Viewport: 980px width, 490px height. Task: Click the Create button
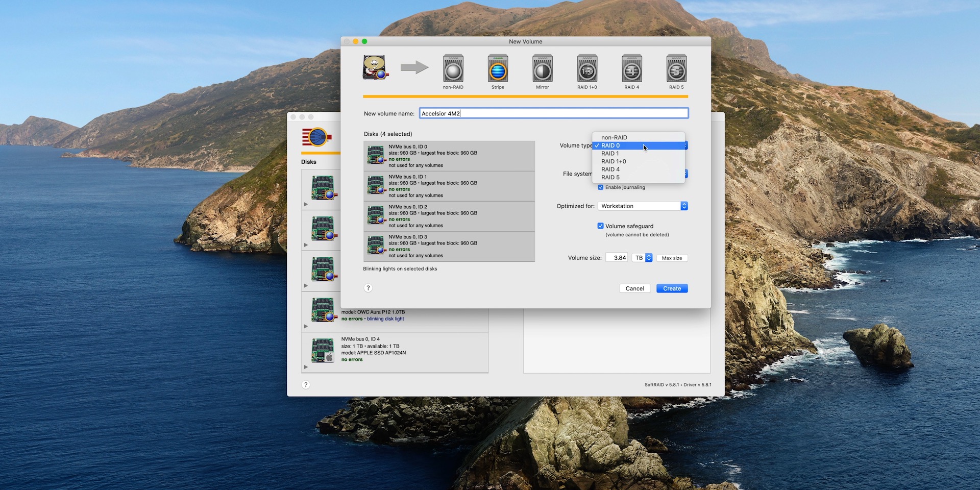pos(672,288)
